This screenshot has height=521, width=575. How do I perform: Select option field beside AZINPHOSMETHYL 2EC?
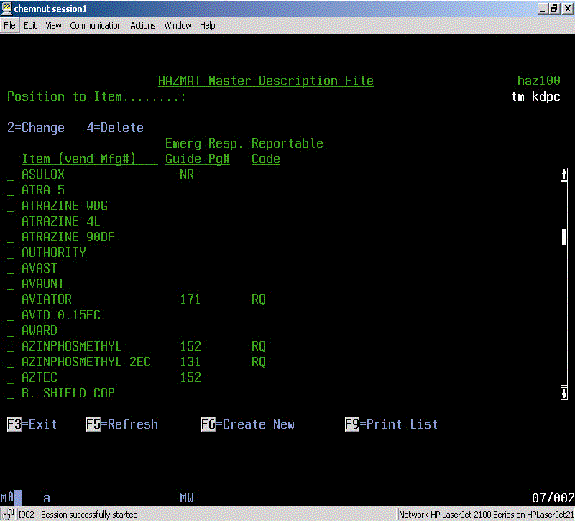tap(10, 362)
